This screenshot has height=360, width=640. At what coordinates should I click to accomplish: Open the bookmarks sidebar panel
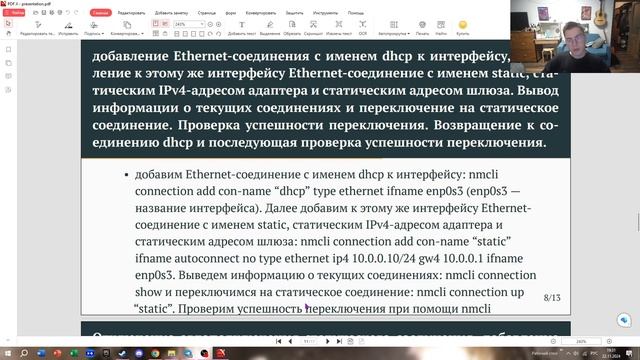(9, 50)
